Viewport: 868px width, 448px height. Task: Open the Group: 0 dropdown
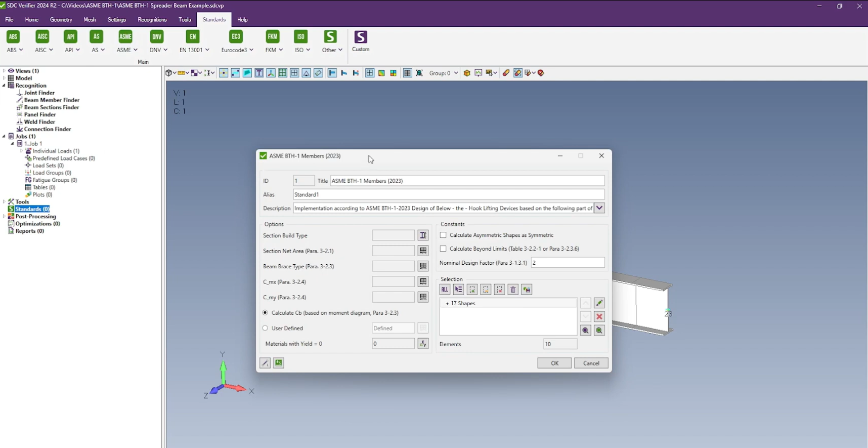coord(444,73)
